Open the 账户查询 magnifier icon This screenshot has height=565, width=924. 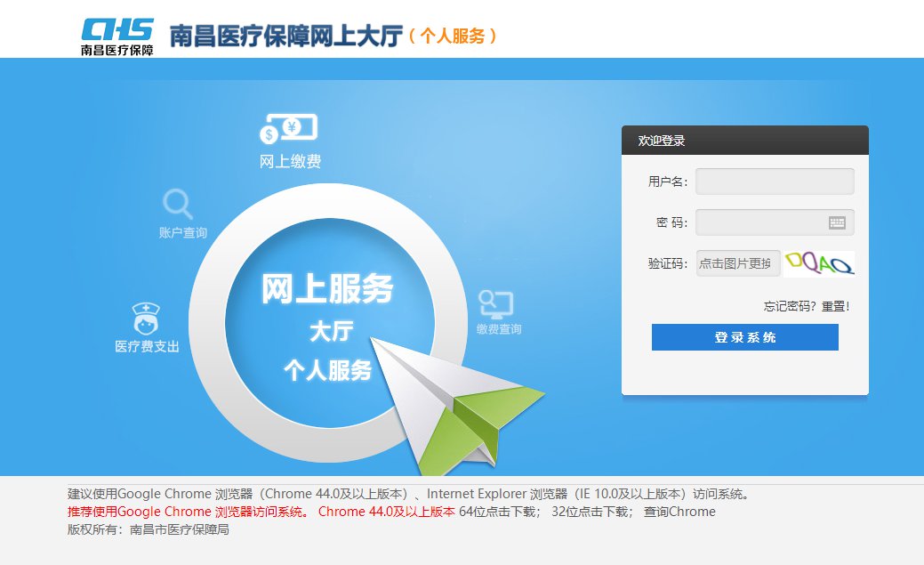pyautogui.click(x=177, y=204)
